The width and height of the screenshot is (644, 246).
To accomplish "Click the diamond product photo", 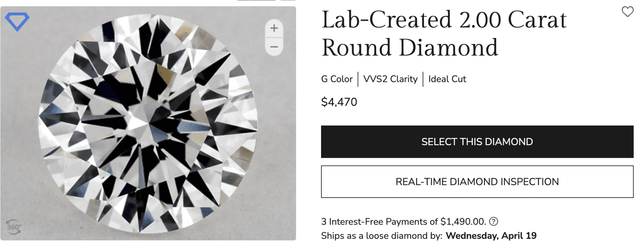I will point(148,126).
